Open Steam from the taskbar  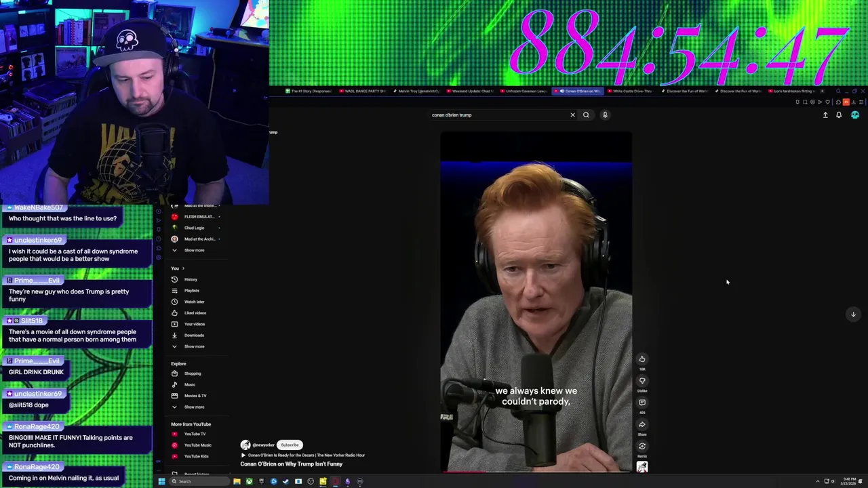point(285,481)
